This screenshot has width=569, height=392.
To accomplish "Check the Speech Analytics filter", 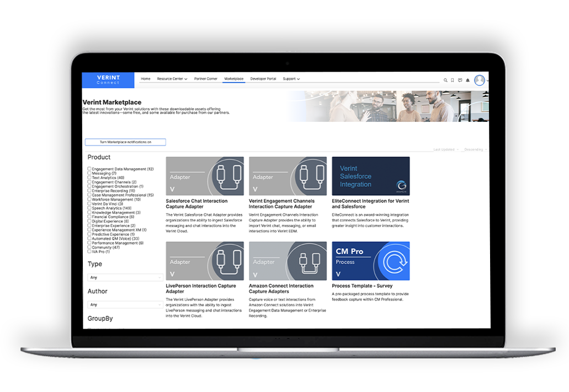I will pyautogui.click(x=89, y=208).
